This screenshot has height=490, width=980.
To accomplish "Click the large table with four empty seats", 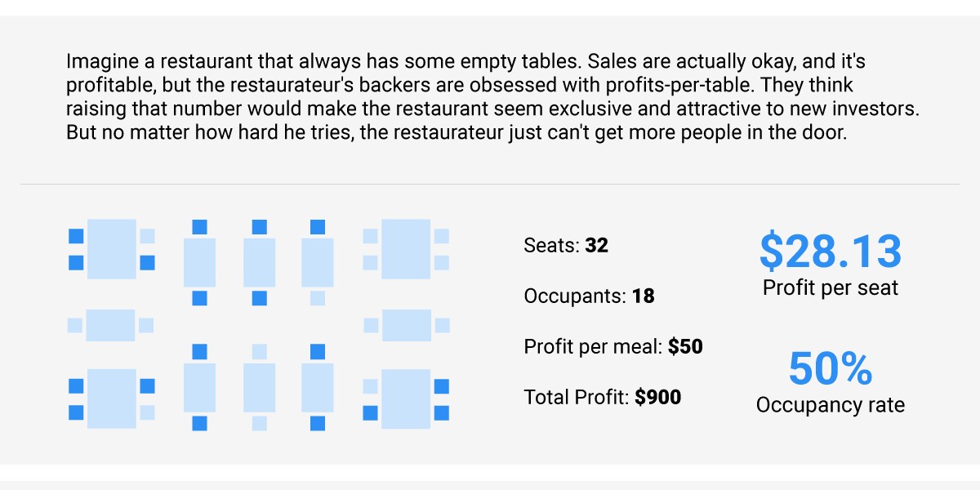I will 406,249.
